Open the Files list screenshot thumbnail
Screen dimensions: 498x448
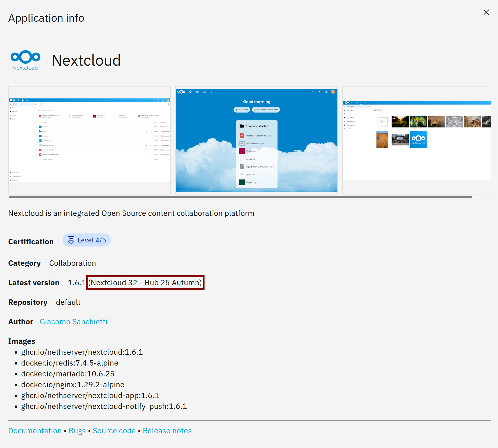point(90,140)
